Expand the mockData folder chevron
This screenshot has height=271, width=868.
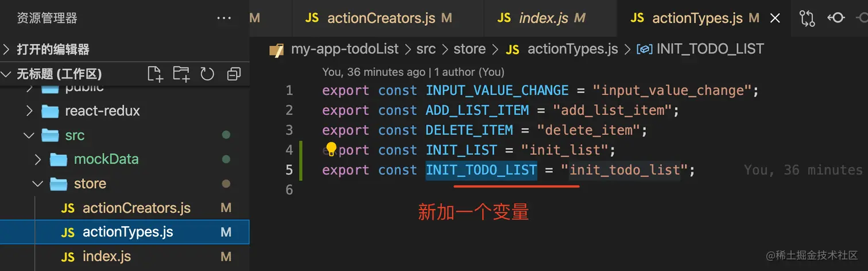[38, 159]
